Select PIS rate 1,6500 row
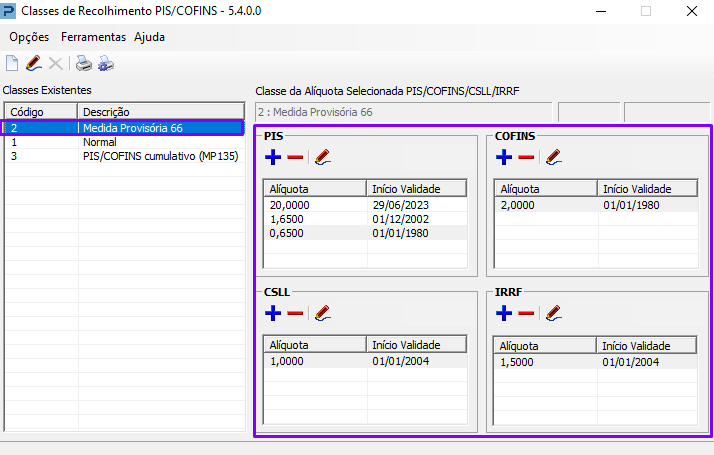 365,219
